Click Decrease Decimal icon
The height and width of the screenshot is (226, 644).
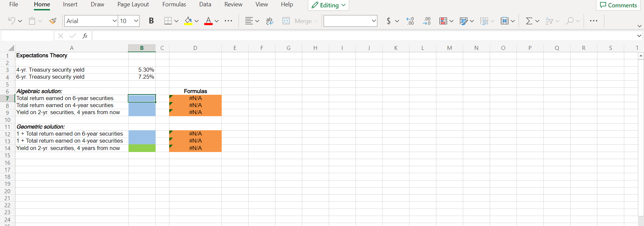410,21
